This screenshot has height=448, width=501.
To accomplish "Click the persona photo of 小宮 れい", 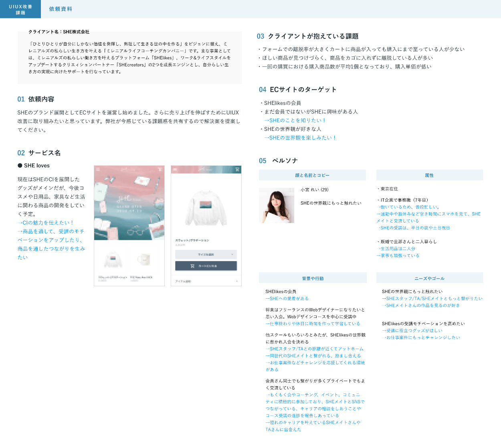I will [277, 205].
